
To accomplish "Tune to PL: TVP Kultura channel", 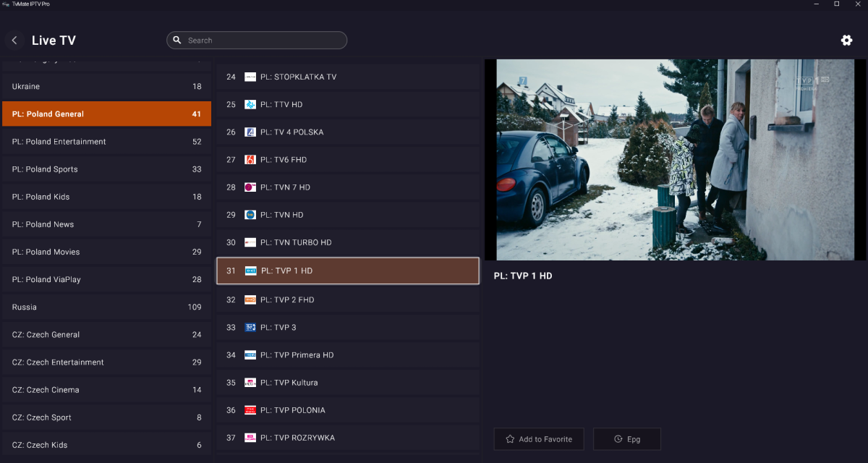I will 347,383.
